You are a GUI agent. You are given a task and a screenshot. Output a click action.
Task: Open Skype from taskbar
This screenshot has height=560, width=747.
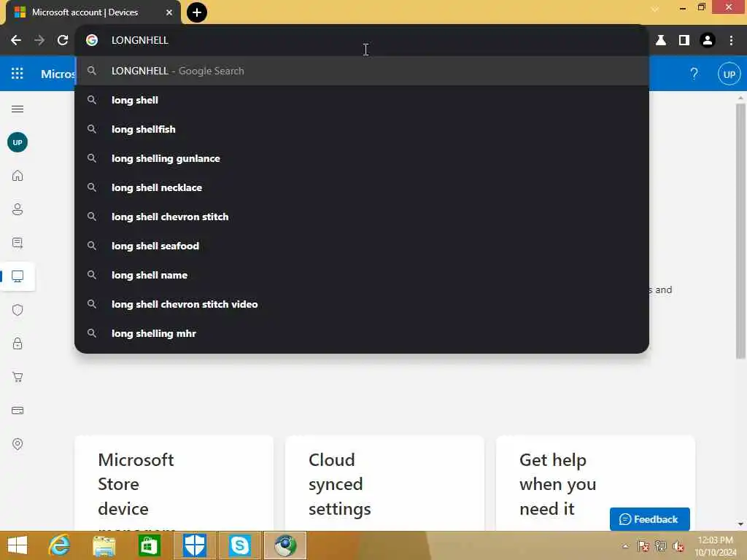click(239, 545)
